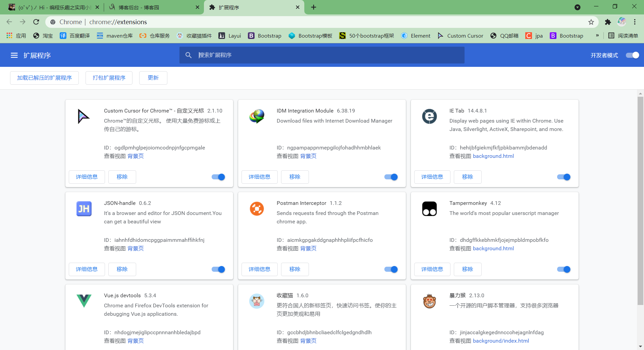Open 详细信息 for Postman Interceptor
This screenshot has width=644, height=350.
(x=260, y=269)
